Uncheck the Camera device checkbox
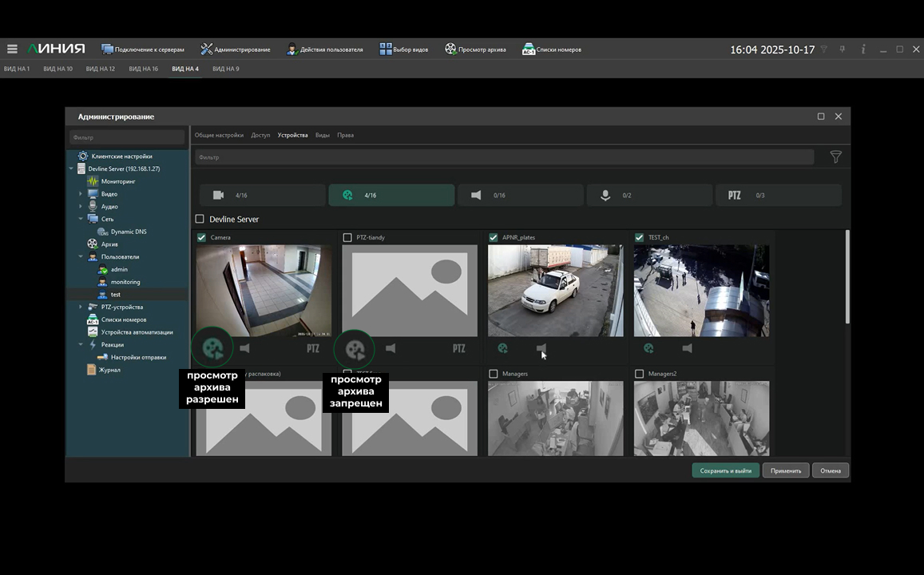The height and width of the screenshot is (575, 924). click(201, 238)
